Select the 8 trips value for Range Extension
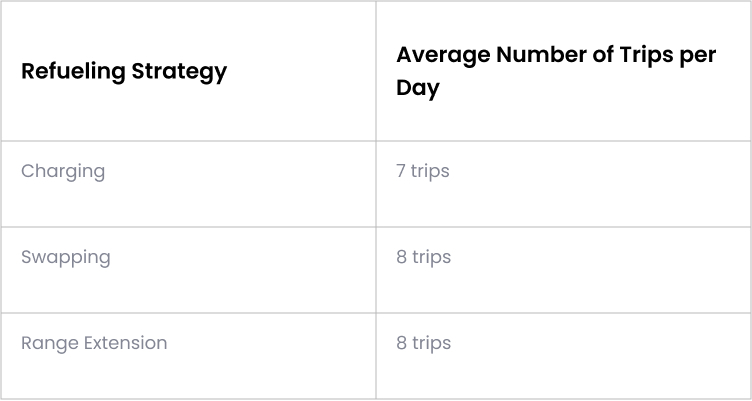 pos(423,343)
